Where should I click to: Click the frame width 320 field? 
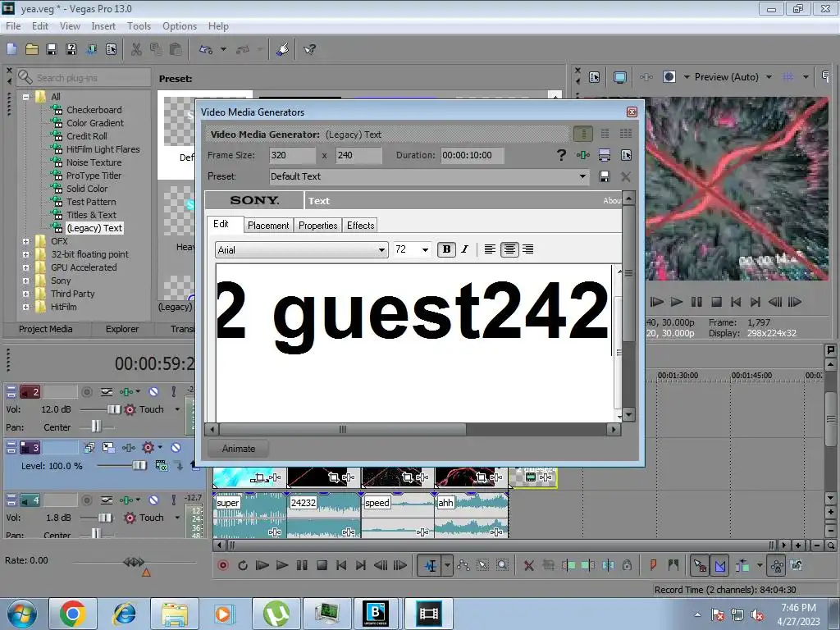tap(293, 155)
